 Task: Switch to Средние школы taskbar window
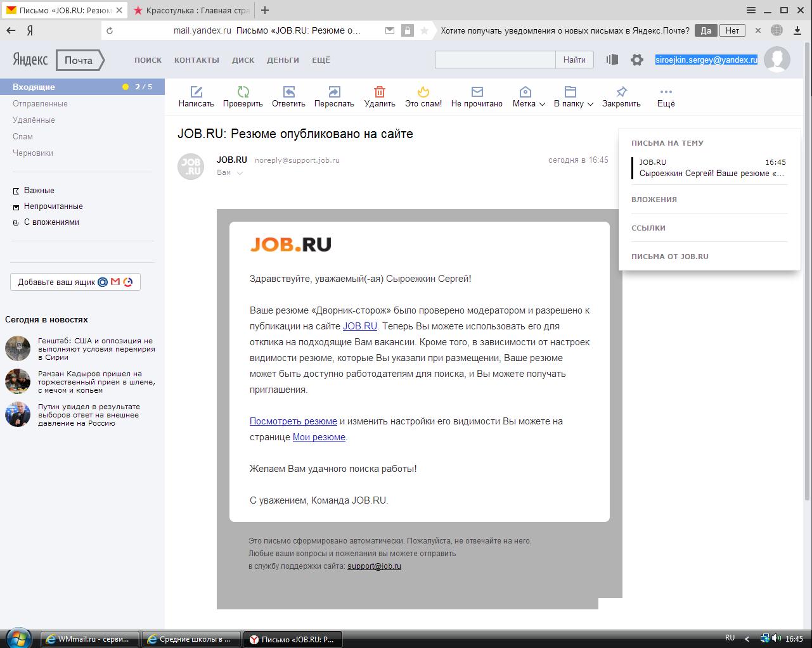pyautogui.click(x=191, y=639)
